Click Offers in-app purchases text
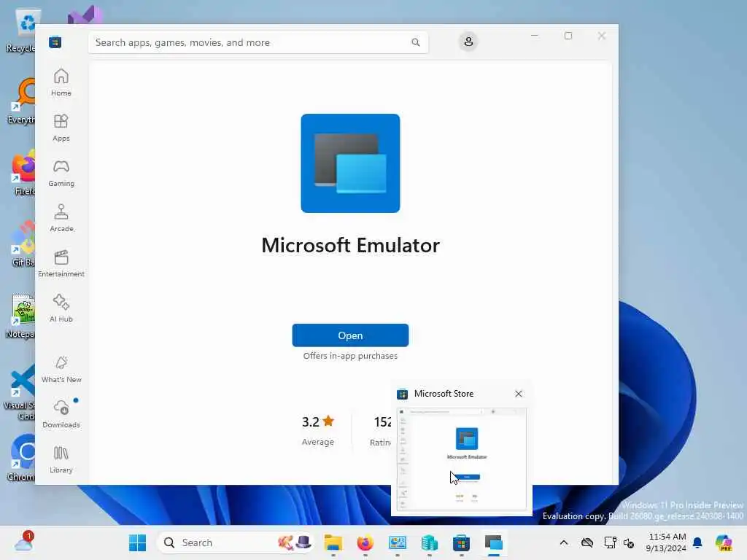Image resolution: width=747 pixels, height=560 pixels. [350, 356]
